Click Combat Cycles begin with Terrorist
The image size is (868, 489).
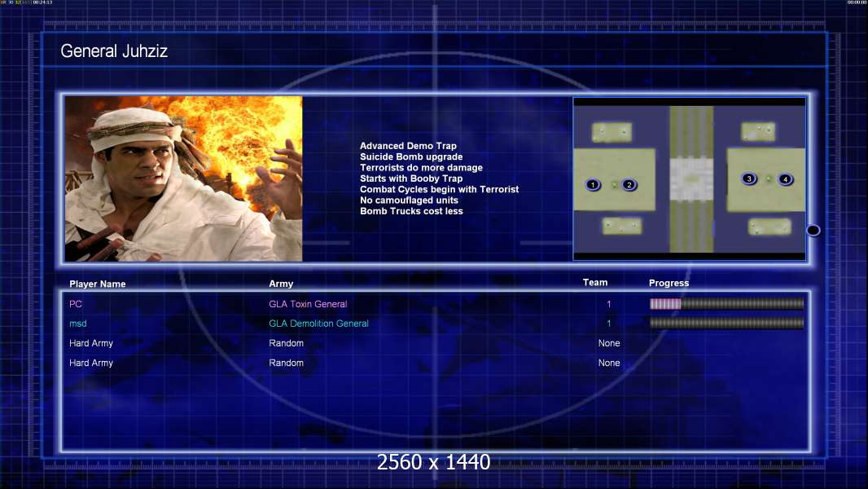[440, 189]
